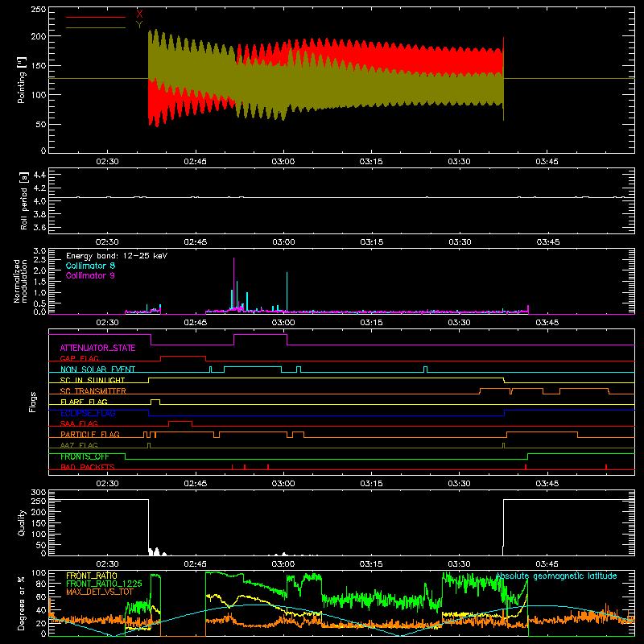Click the tall cyan Collimator 8 spike near 03:00
This screenshot has height=644, width=644.
click(x=287, y=291)
